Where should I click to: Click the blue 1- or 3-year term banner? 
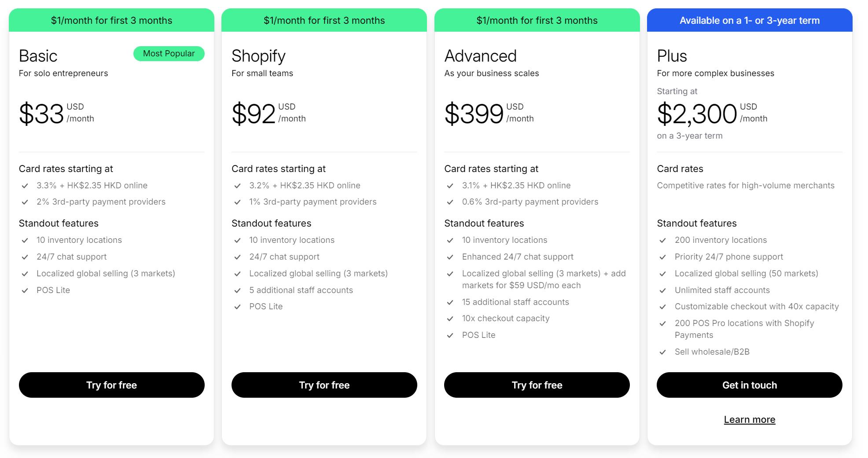point(749,20)
